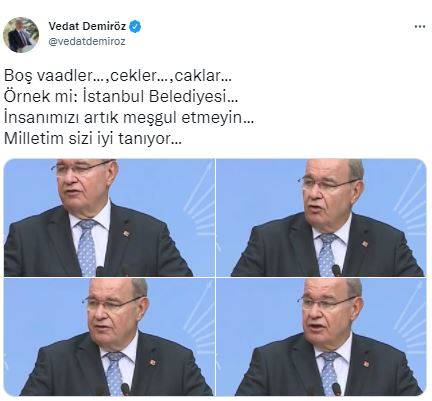This screenshot has height=401, width=432.
Task: Open the top-right photo in the grid
Action: 321,218
